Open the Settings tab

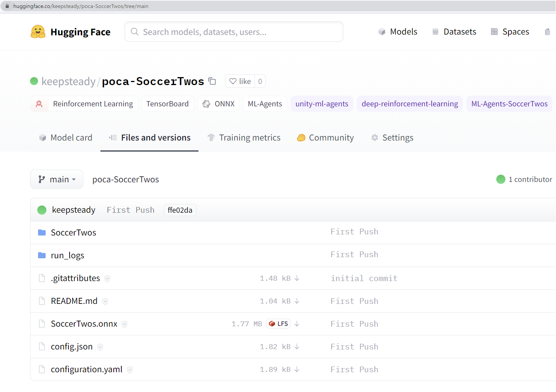tap(392, 138)
